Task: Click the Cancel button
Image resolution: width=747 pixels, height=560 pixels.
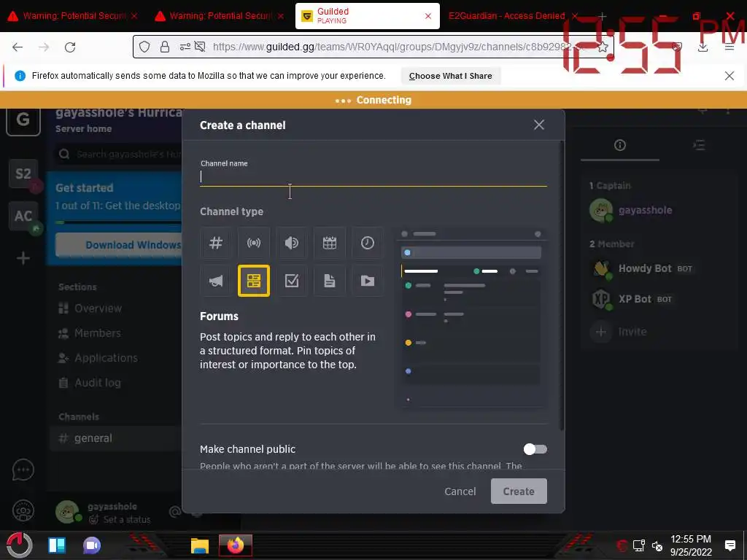Action: 460,491
